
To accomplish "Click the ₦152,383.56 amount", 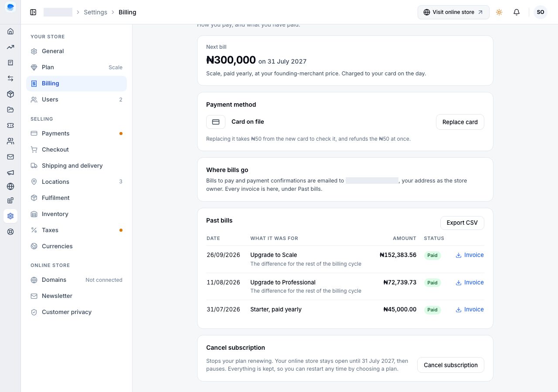I will coord(398,255).
